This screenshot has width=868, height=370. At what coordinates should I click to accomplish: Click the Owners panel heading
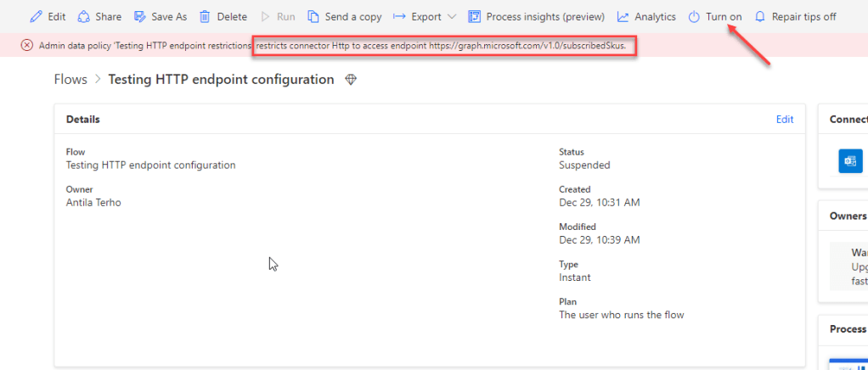pyautogui.click(x=848, y=216)
